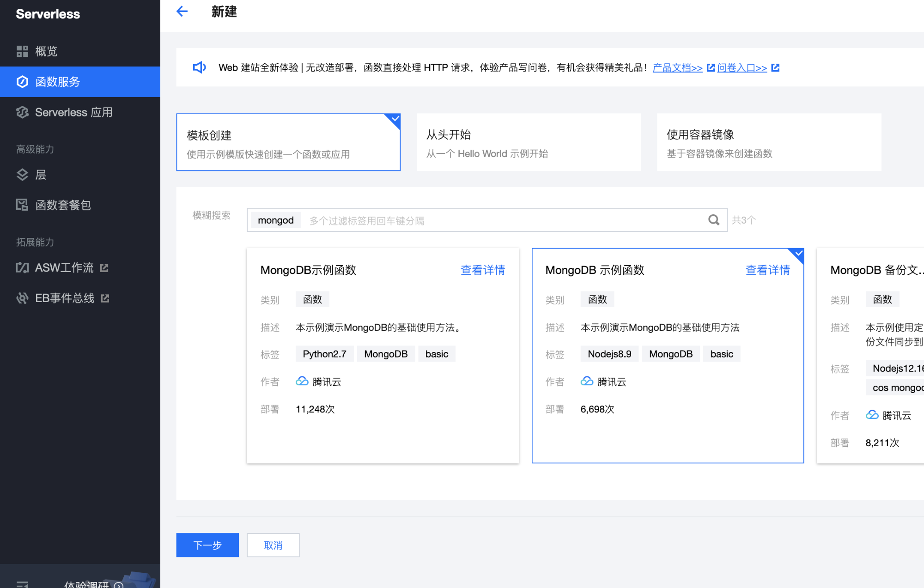Click 腾讯云 cloud icon on Python2.7 card
Image resolution: width=924 pixels, height=588 pixels.
[x=302, y=381]
